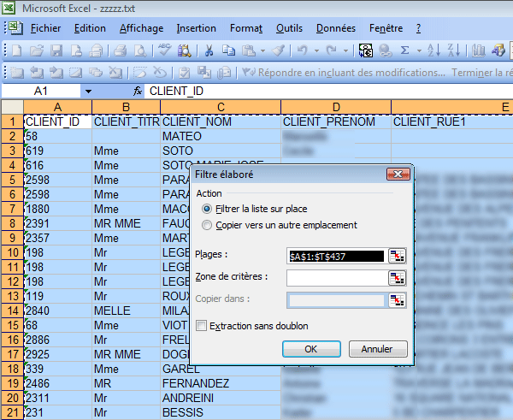Image resolution: width=513 pixels, height=420 pixels.
Task: Open the Name Box dropdown arrow
Action: pos(88,90)
